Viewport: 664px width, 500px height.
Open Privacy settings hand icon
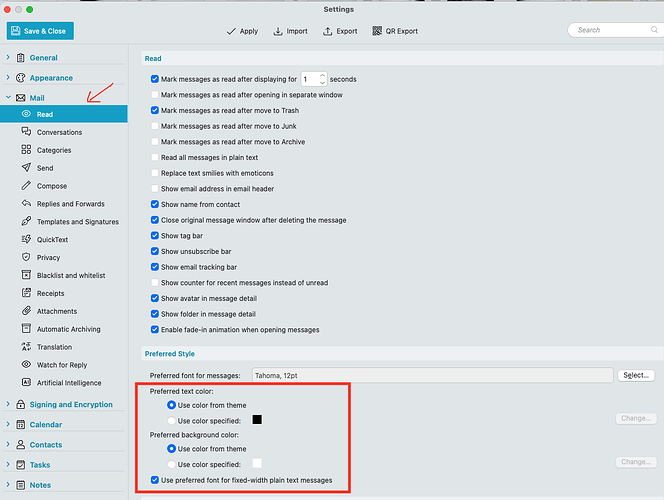tap(26, 257)
